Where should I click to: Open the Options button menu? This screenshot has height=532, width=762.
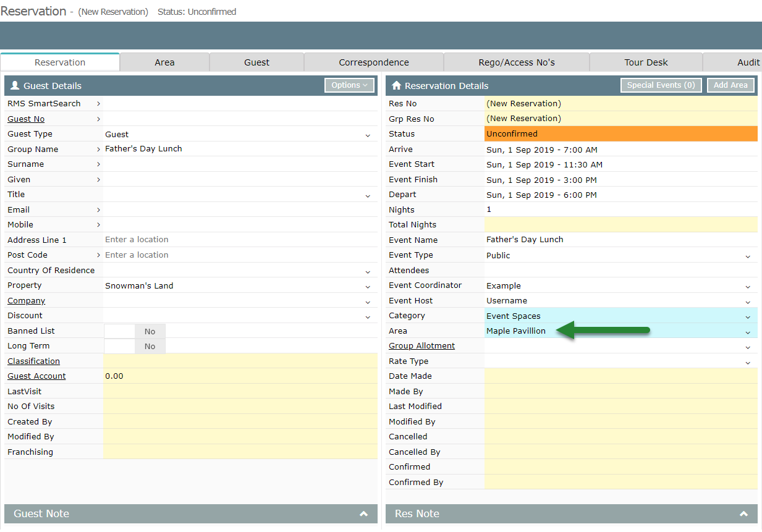tap(349, 85)
